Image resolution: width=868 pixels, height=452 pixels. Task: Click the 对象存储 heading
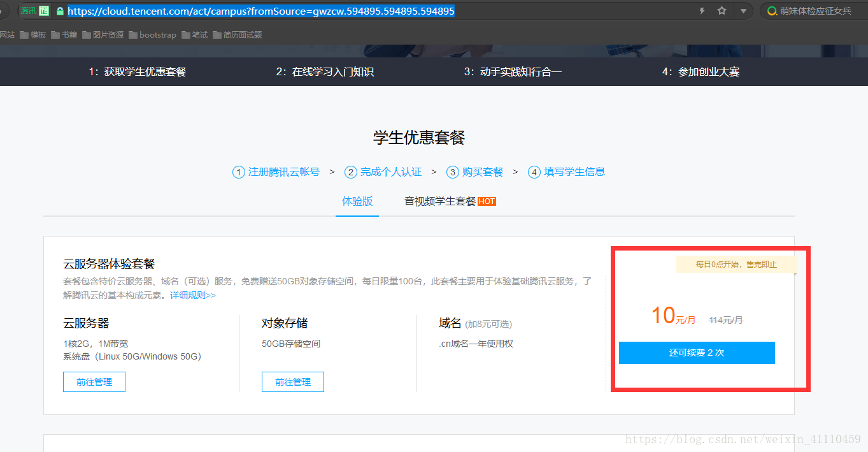coord(285,323)
